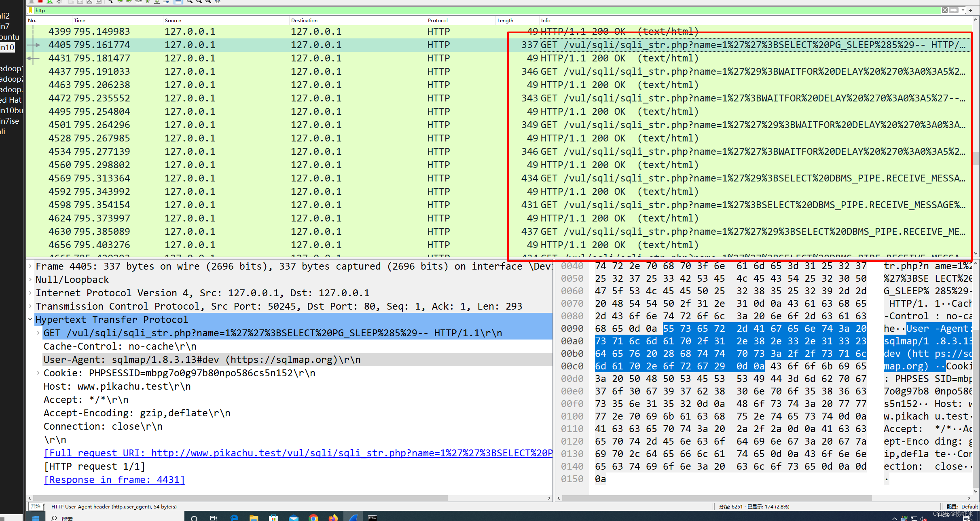
Task: Select packet 4437 WAITFOR DELAY request
Action: point(499,72)
